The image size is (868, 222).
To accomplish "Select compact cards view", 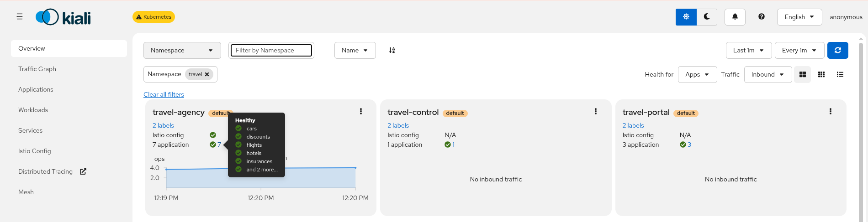I will point(821,74).
